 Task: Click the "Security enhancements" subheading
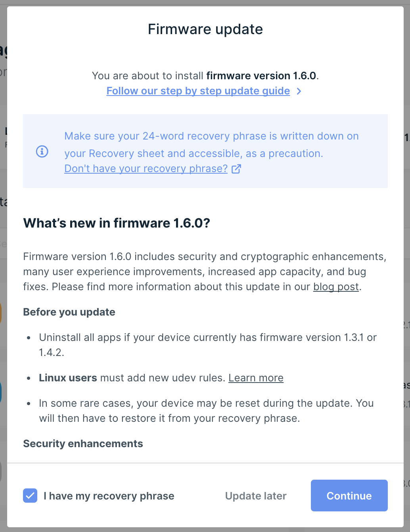tap(83, 444)
